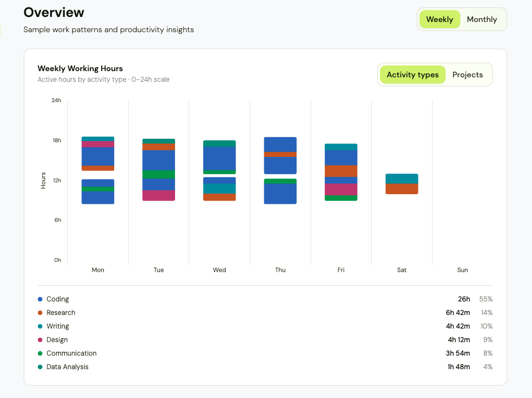Screen dimensions: 532x398
Task: Click the Saturday bar in chart
Action: 402,183
